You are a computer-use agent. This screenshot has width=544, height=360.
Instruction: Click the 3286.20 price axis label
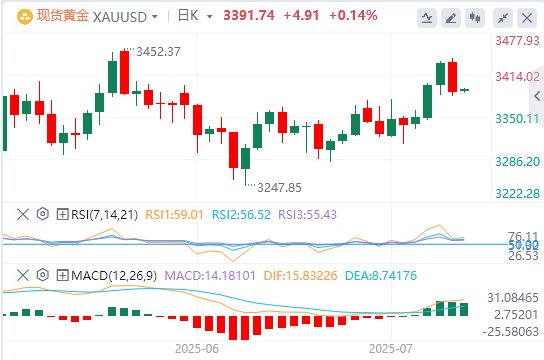click(x=517, y=162)
